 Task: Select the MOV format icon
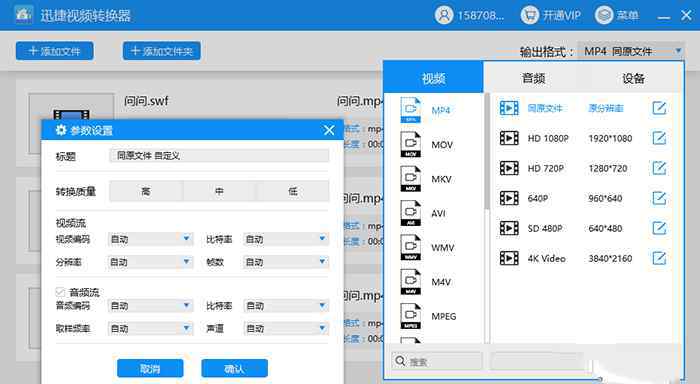coord(411,144)
